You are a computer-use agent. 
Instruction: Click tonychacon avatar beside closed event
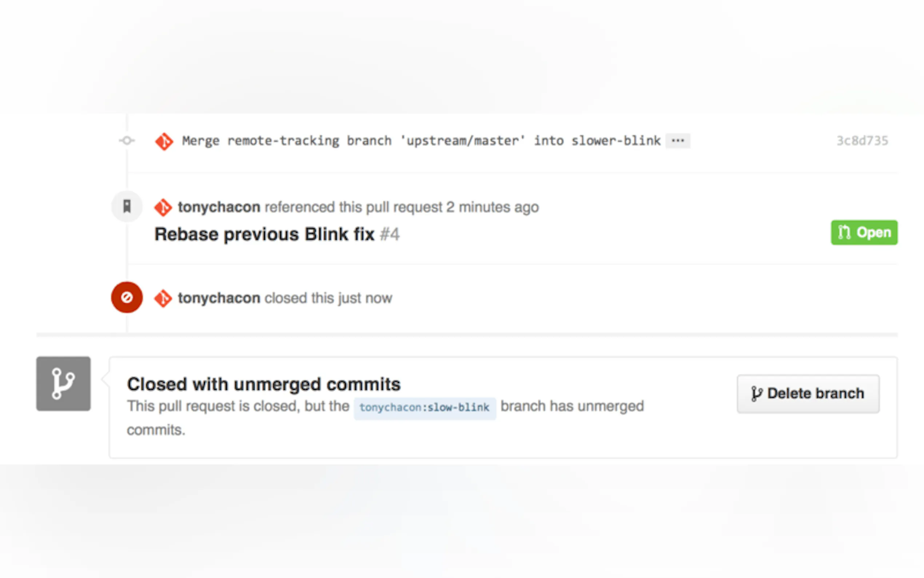[x=163, y=298]
